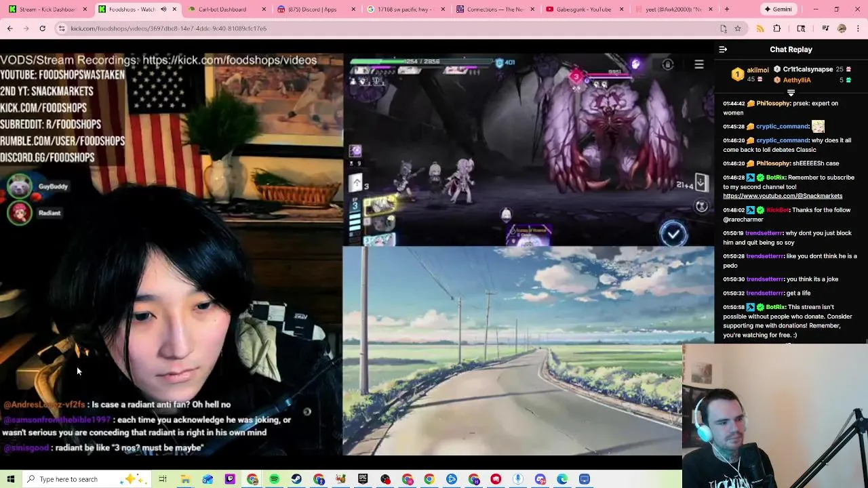The width and height of the screenshot is (868, 488).
Task: Click the install page icon in address bar
Action: coord(724,28)
